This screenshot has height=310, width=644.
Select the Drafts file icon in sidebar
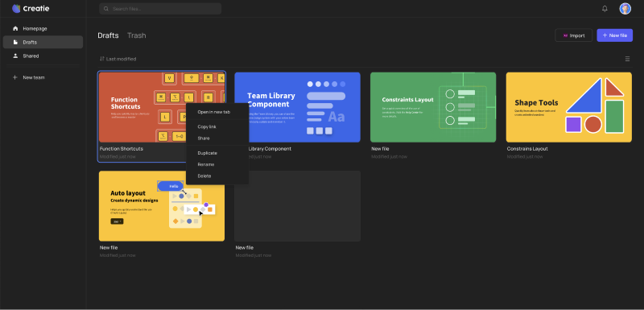(x=15, y=43)
